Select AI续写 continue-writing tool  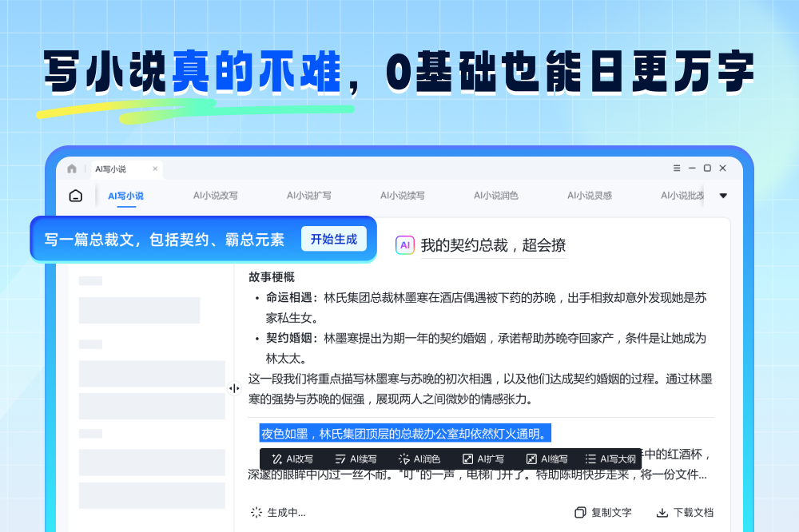click(356, 459)
